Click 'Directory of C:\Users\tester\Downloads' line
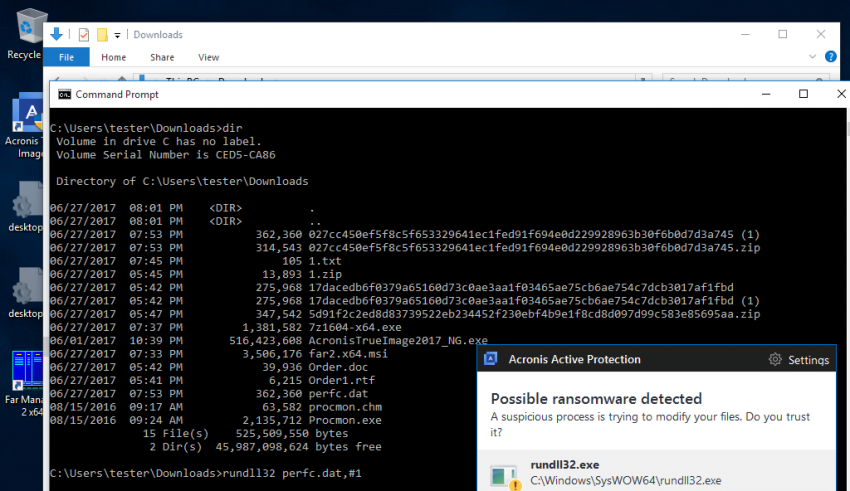This screenshot has height=491, width=850. (182, 181)
